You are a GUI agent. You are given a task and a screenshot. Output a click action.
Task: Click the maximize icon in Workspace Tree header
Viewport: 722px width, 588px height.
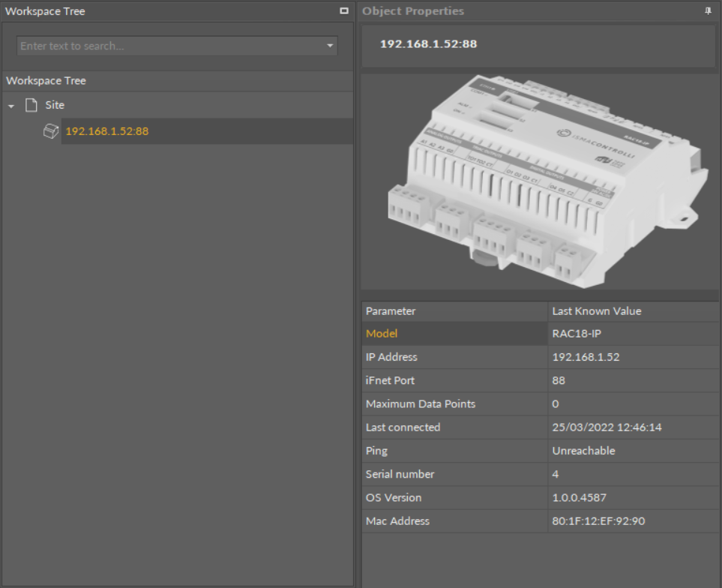tap(343, 11)
